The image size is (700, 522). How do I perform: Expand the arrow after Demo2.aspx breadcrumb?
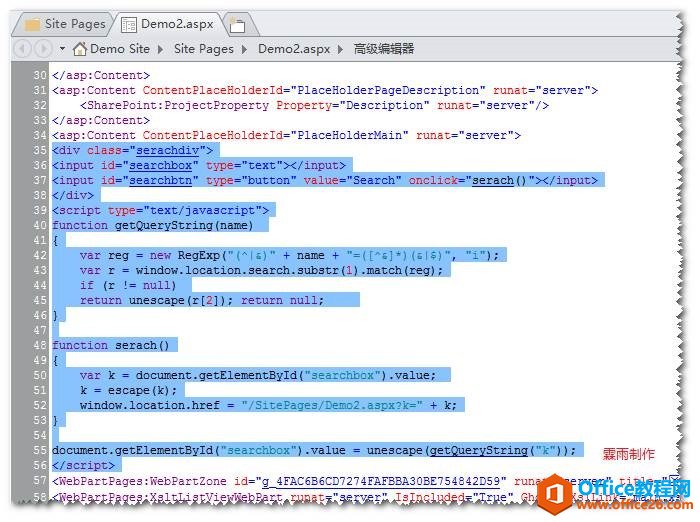pyautogui.click(x=341, y=49)
